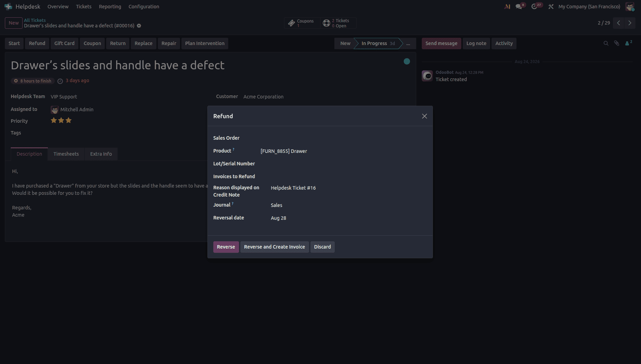Go to next ticket record arrow
This screenshot has width=641, height=364.
coord(630,23)
